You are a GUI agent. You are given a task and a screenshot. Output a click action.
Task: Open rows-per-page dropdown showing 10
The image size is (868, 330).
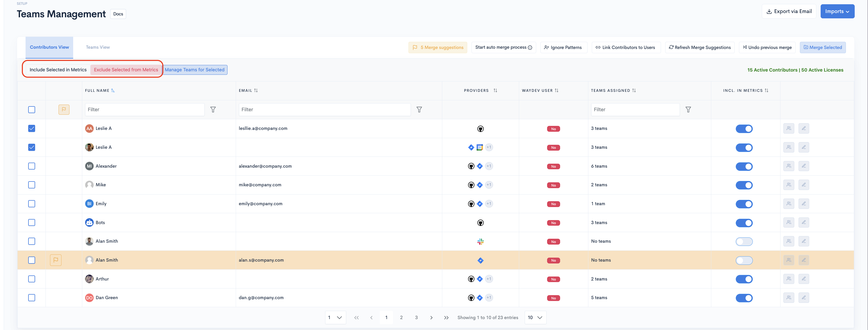point(535,317)
